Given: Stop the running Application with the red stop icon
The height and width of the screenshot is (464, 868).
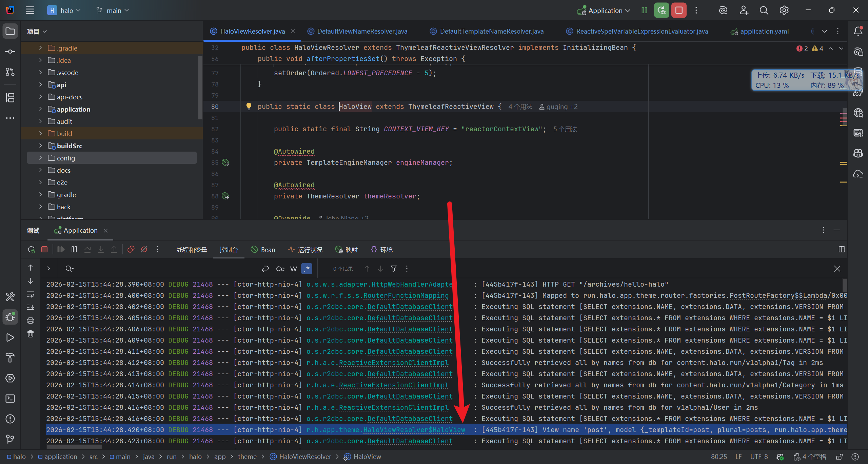Looking at the screenshot, I should coord(679,11).
